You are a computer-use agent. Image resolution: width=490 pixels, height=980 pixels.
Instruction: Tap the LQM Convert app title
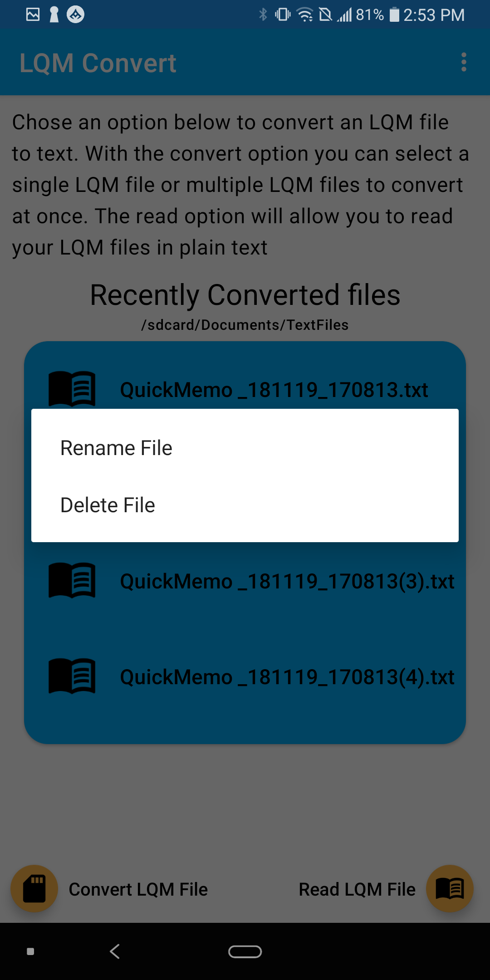[x=98, y=63]
